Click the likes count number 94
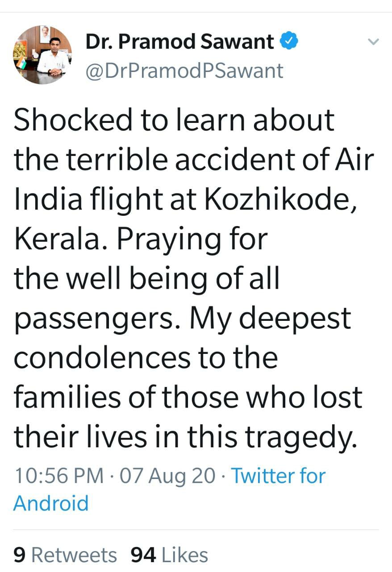 coord(143,555)
